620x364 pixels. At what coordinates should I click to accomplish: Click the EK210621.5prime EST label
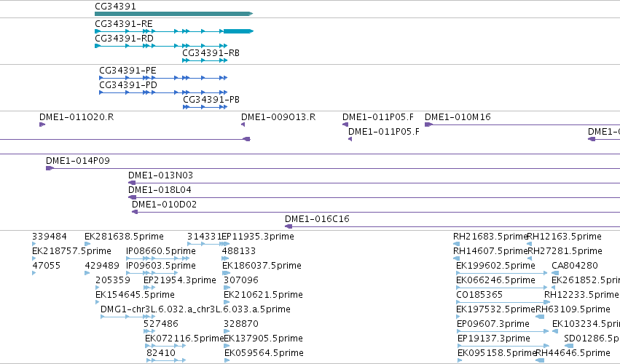pyautogui.click(x=263, y=295)
